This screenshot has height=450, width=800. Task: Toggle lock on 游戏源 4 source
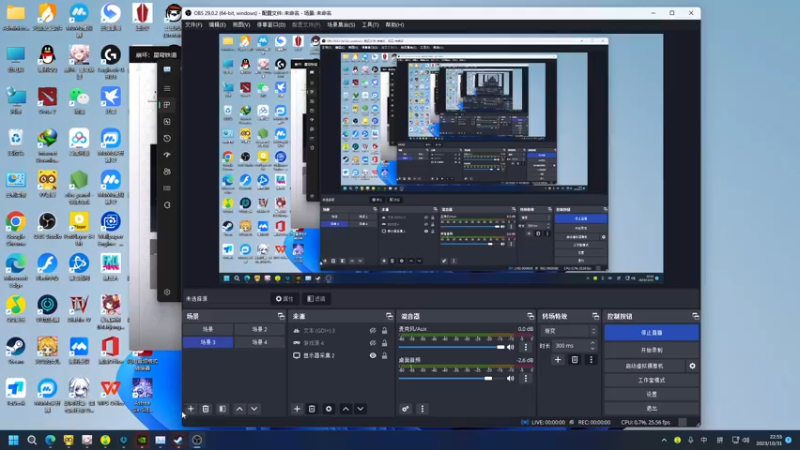click(x=384, y=343)
